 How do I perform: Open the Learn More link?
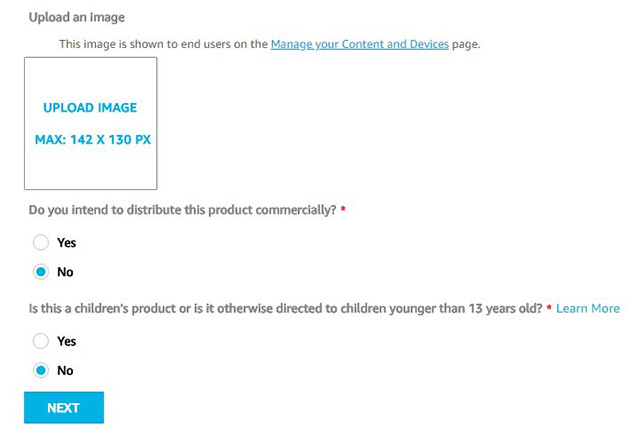(587, 308)
